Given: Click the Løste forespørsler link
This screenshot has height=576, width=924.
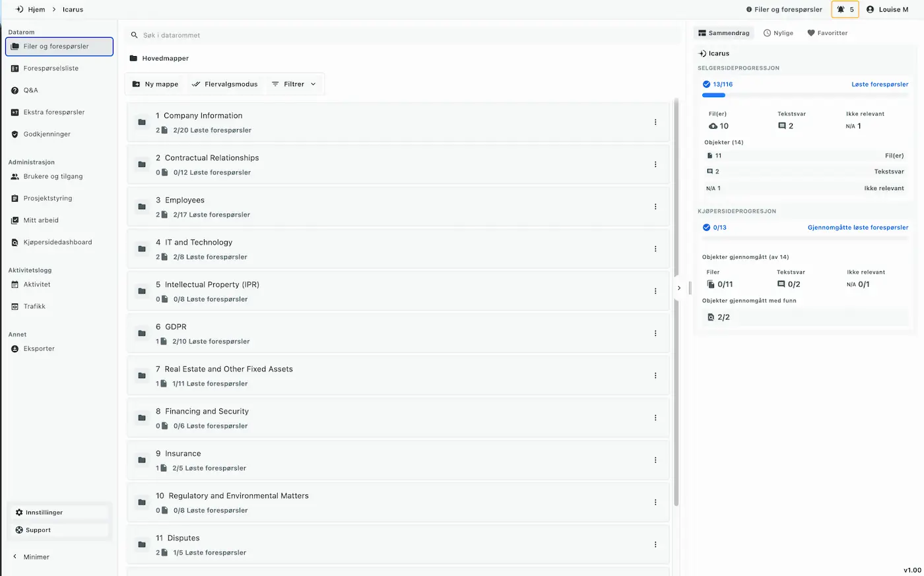Looking at the screenshot, I should click(880, 84).
